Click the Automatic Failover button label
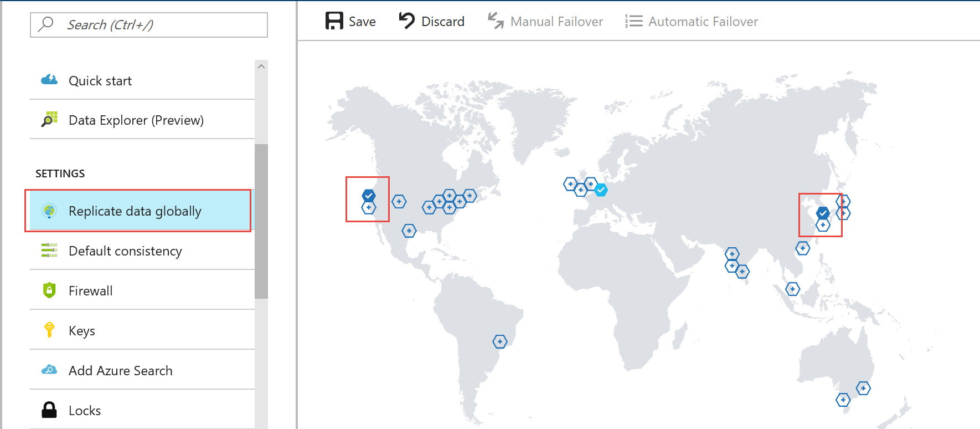This screenshot has width=980, height=429. 703,22
